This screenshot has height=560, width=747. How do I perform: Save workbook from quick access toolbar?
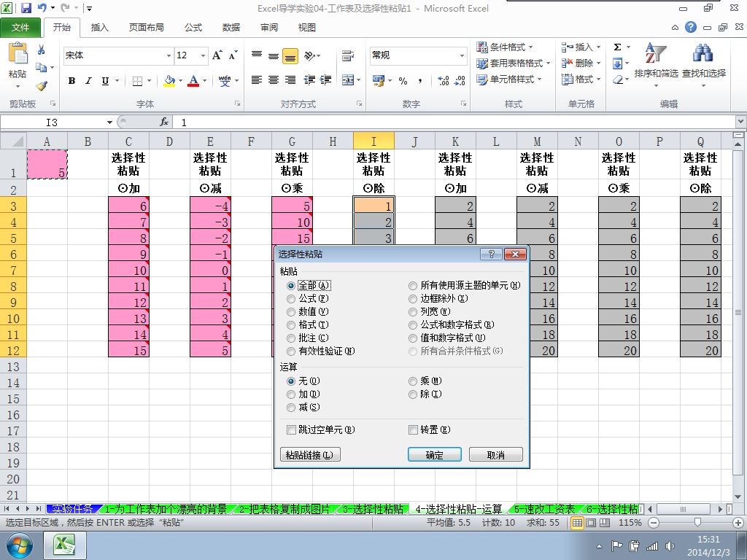pos(26,8)
